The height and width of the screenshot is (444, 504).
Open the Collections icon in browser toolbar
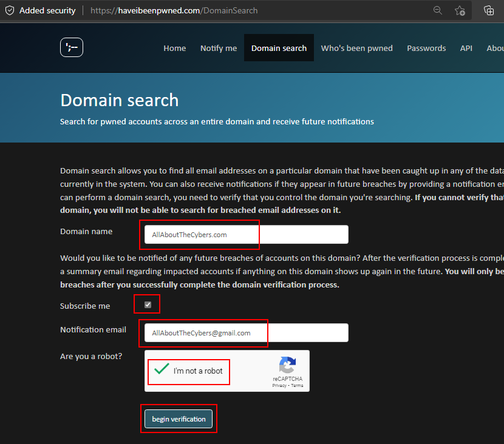tap(489, 10)
